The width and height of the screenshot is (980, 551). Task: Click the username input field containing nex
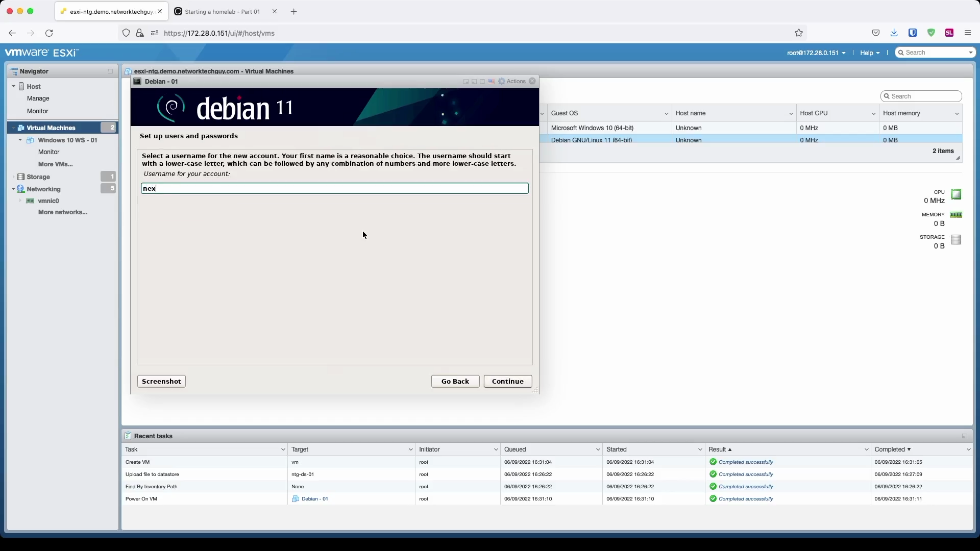pyautogui.click(x=335, y=189)
